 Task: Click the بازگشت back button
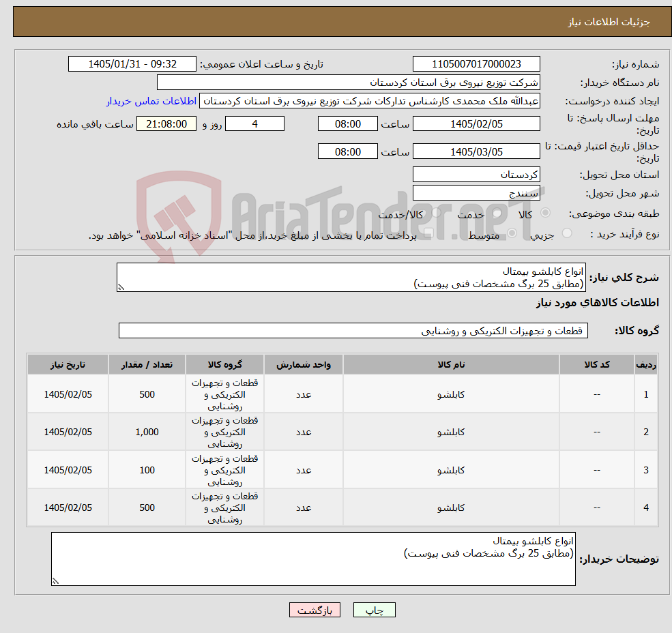pos(315,610)
